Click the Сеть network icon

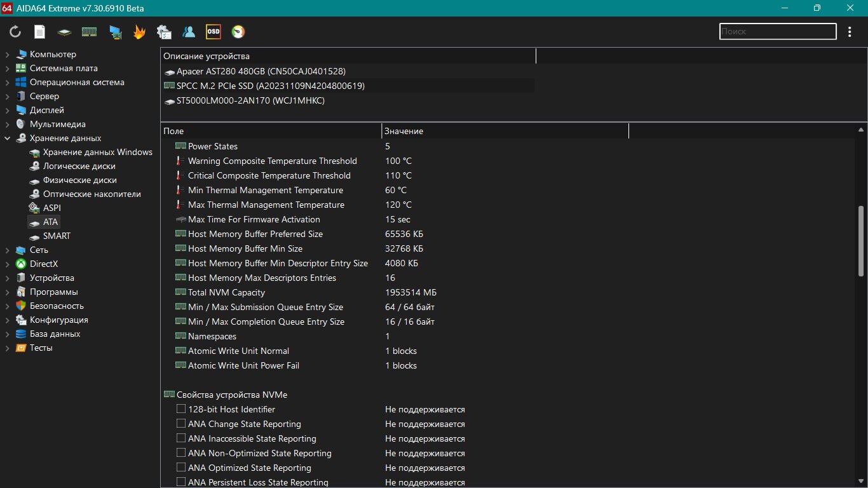pyautogui.click(x=21, y=250)
